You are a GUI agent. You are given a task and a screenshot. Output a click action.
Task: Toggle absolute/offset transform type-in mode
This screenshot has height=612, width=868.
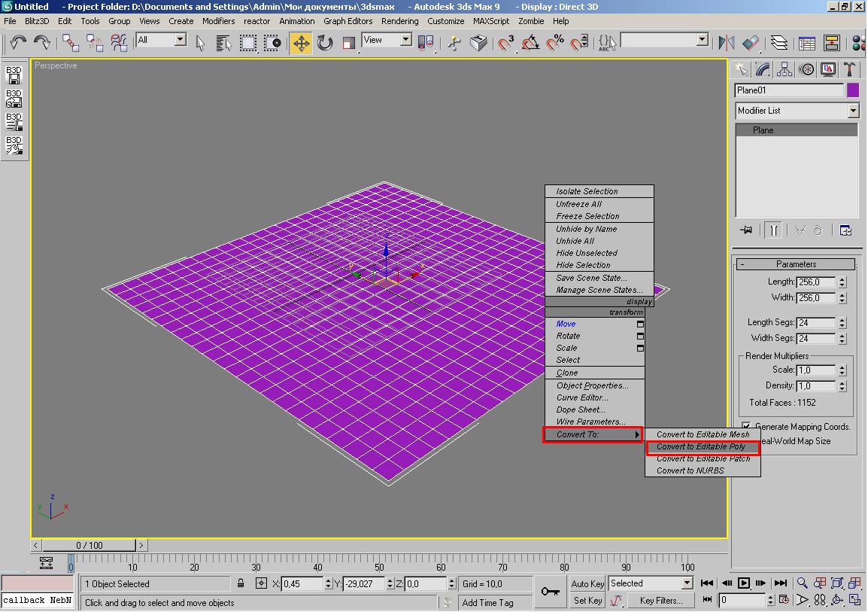click(261, 583)
